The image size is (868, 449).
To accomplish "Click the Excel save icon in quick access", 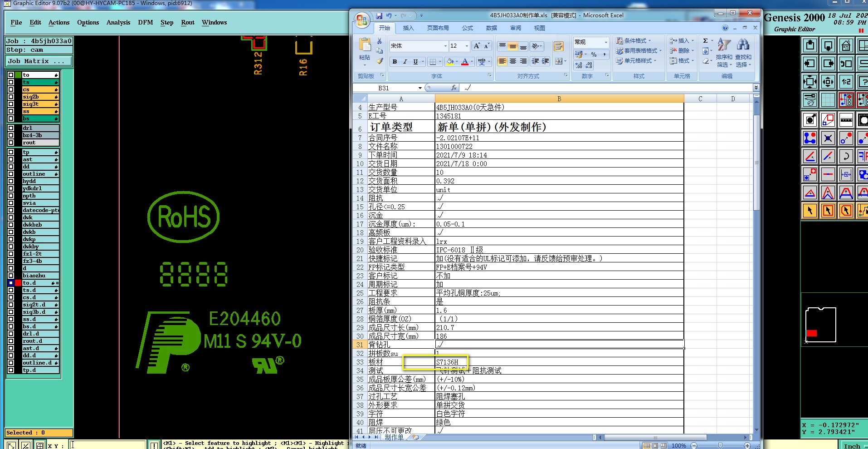I will [x=379, y=15].
